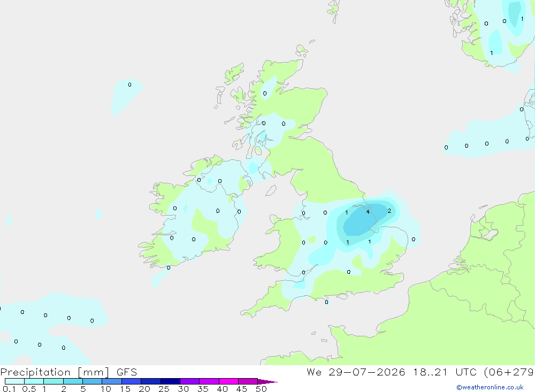The width and height of the screenshot is (535, 392).
Task: Select the 15–20 mm legend color swatch
Action: 131,381
